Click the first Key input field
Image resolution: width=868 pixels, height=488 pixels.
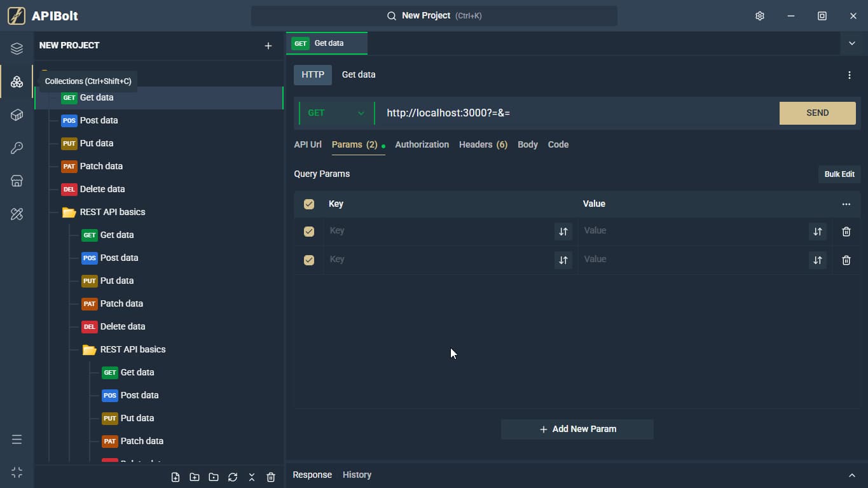[x=439, y=231]
